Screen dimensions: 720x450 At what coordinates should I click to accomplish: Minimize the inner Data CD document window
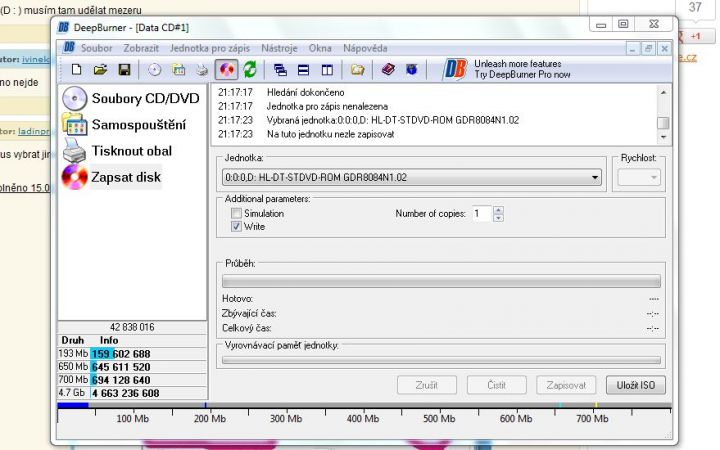[632, 48]
